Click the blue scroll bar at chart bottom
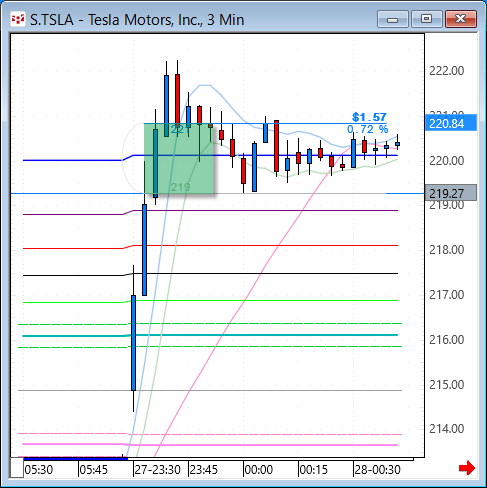The width and height of the screenshot is (487, 488). pos(76,459)
